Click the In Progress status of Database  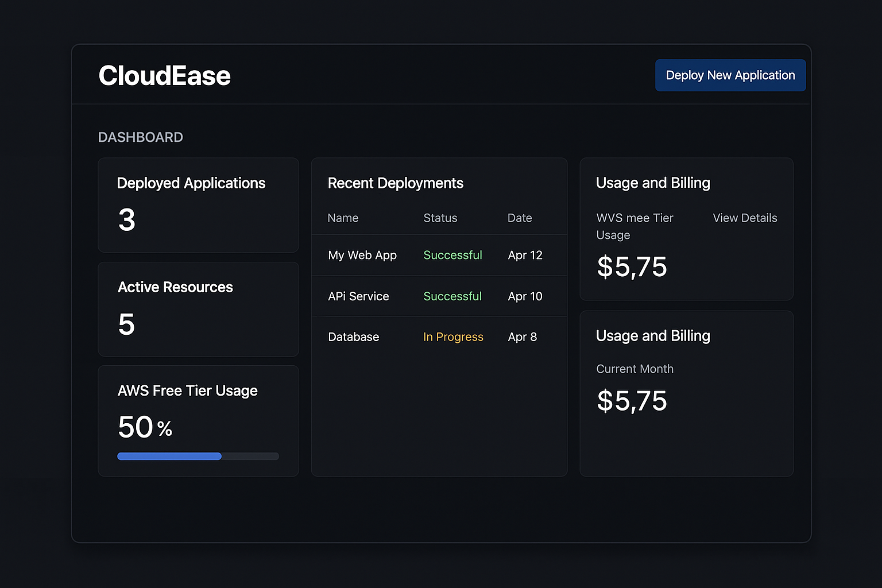tap(453, 337)
